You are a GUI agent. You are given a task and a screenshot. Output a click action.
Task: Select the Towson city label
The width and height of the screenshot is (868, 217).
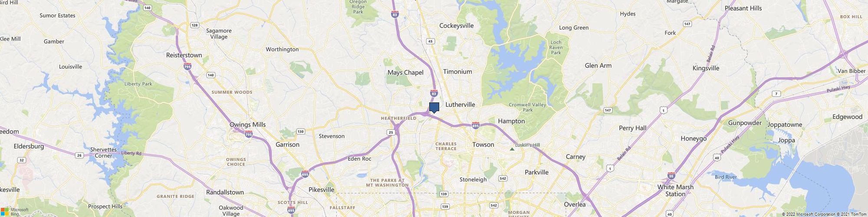(483, 145)
